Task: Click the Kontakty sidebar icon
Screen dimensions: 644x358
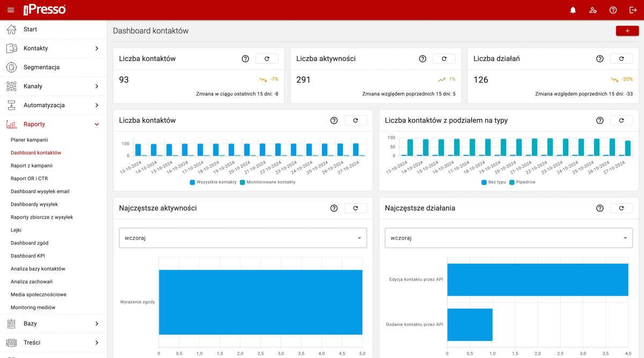Action: [x=11, y=48]
